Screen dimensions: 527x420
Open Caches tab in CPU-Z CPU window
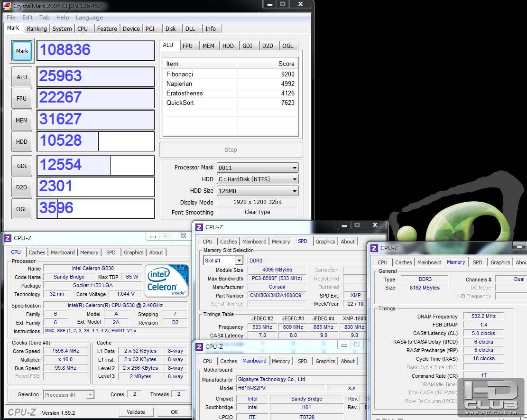point(37,252)
